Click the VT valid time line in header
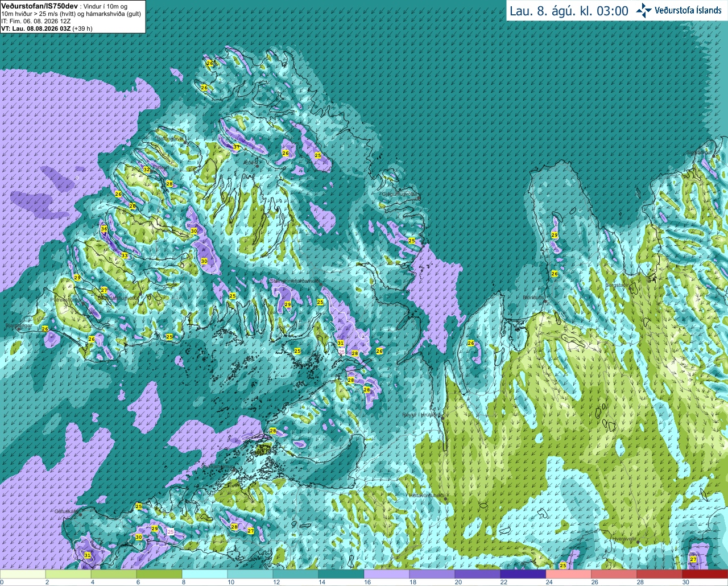 (47, 28)
